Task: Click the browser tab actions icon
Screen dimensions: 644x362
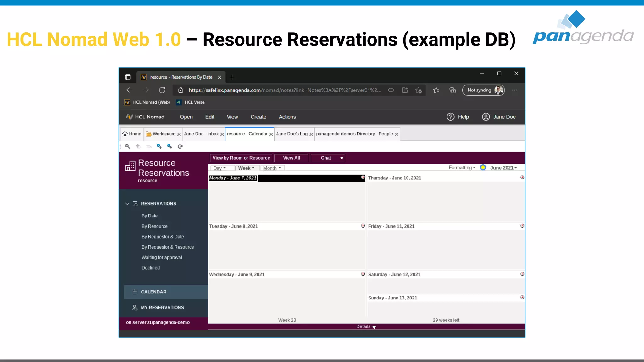Action: [x=128, y=77]
